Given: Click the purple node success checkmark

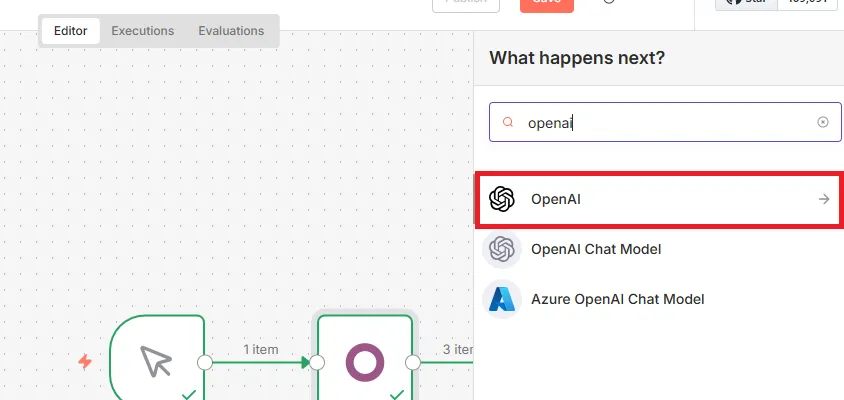Looking at the screenshot, I should pos(397,395).
